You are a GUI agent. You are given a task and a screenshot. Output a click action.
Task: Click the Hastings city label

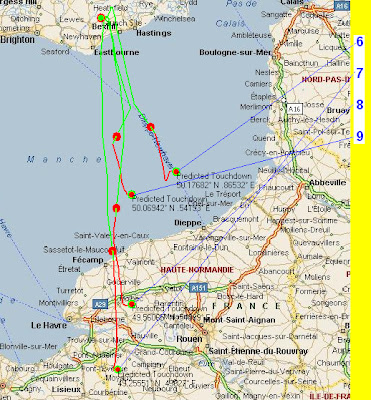(154, 33)
